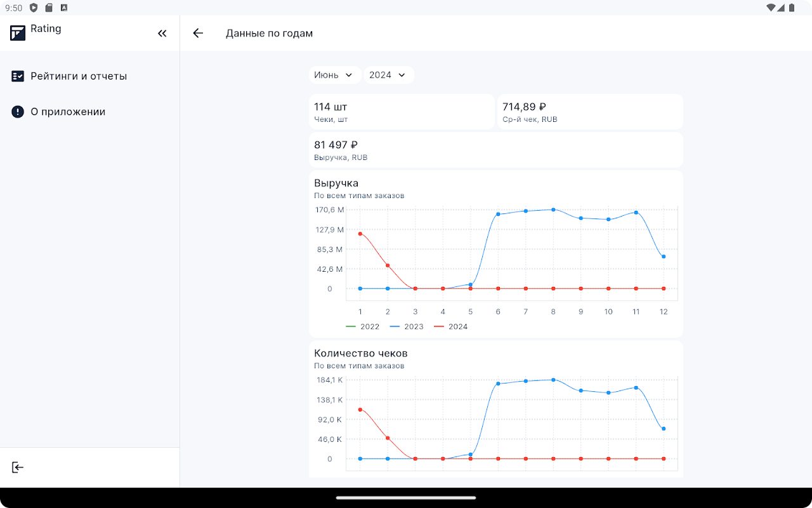Toggle 2022 series in Выручка legend

[x=362, y=326]
